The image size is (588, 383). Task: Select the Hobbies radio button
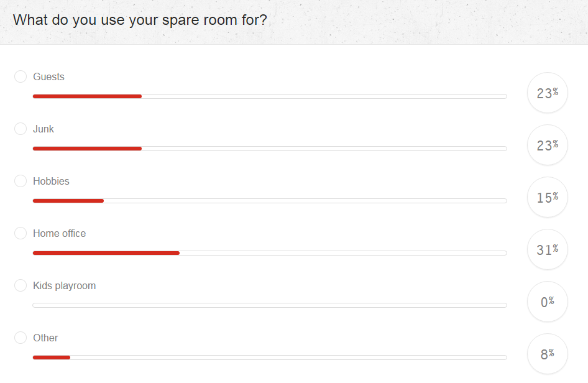[x=21, y=180]
